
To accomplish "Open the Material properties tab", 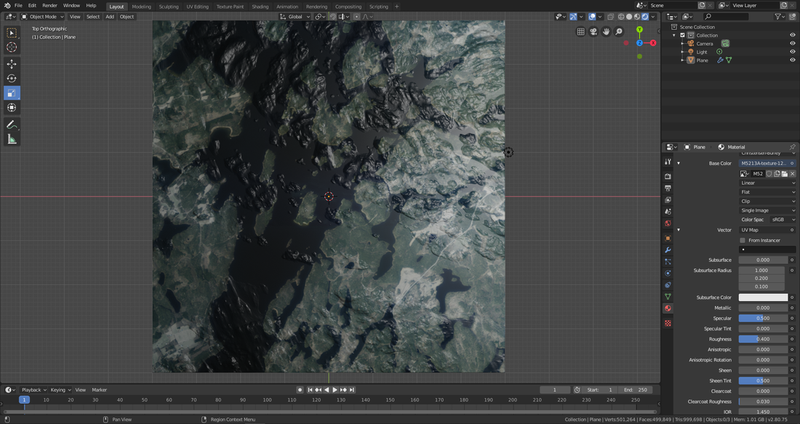I will click(x=668, y=308).
